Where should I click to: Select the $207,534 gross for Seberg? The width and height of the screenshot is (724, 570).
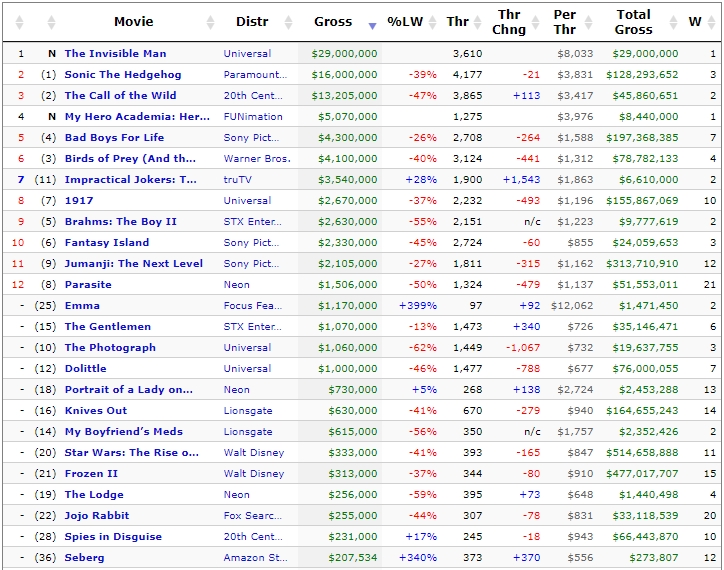353,558
